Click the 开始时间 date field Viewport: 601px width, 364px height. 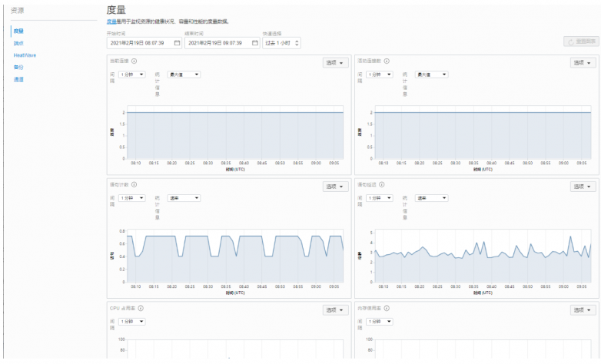point(144,43)
